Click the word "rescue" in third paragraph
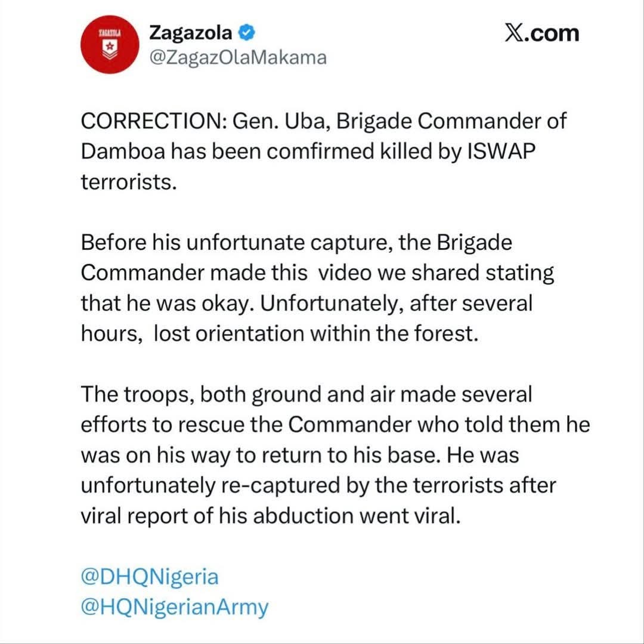The width and height of the screenshot is (644, 644). tap(220, 425)
